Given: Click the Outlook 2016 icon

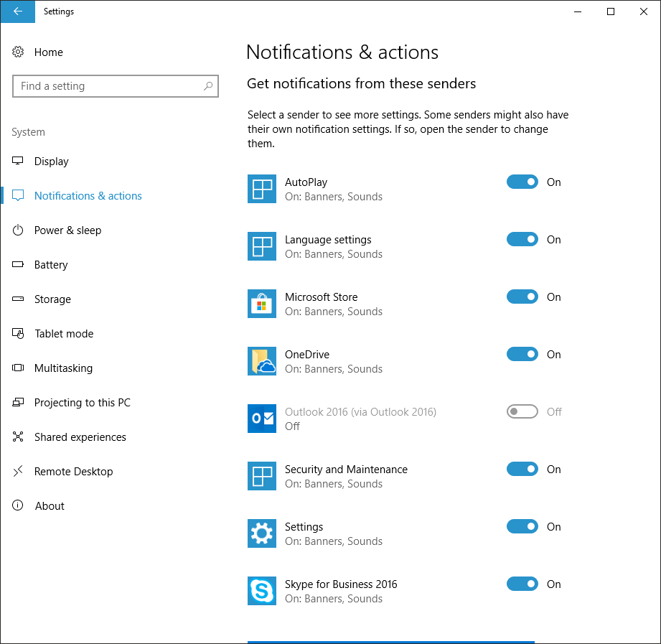Looking at the screenshot, I should 262,419.
